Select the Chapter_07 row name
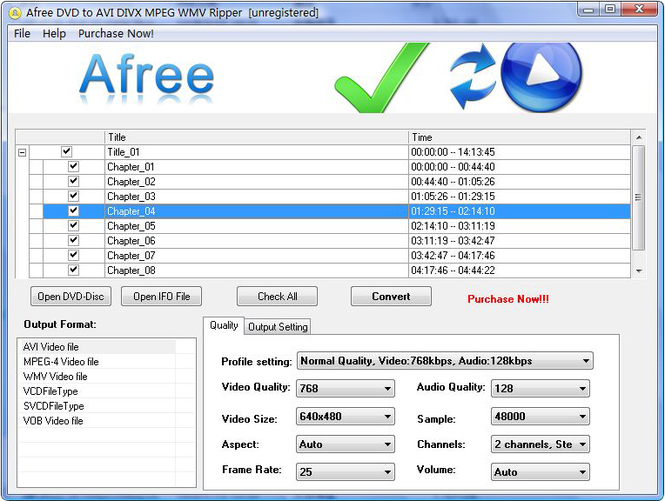Viewport: 665px width, 501px height. pyautogui.click(x=131, y=255)
